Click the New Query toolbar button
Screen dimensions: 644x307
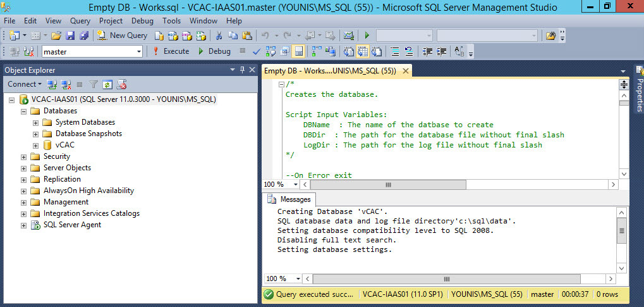123,35
